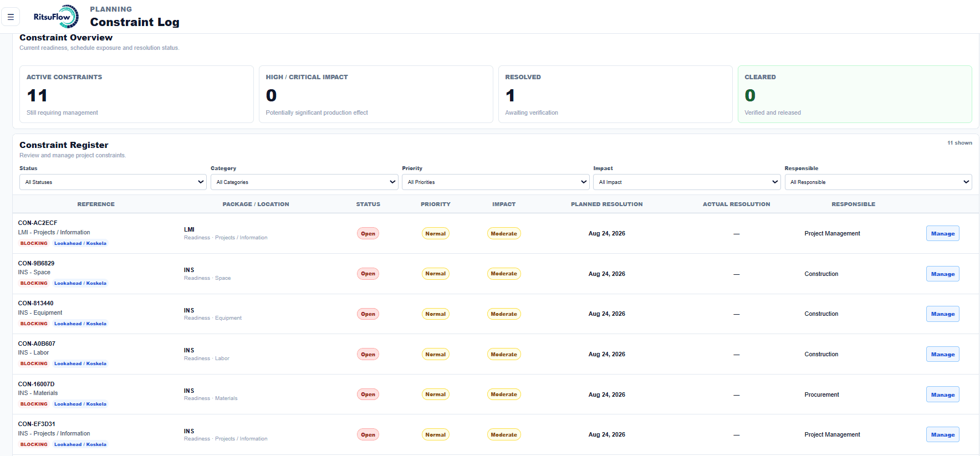Click Manage for CON-813440
This screenshot has width=980, height=456.
point(942,314)
